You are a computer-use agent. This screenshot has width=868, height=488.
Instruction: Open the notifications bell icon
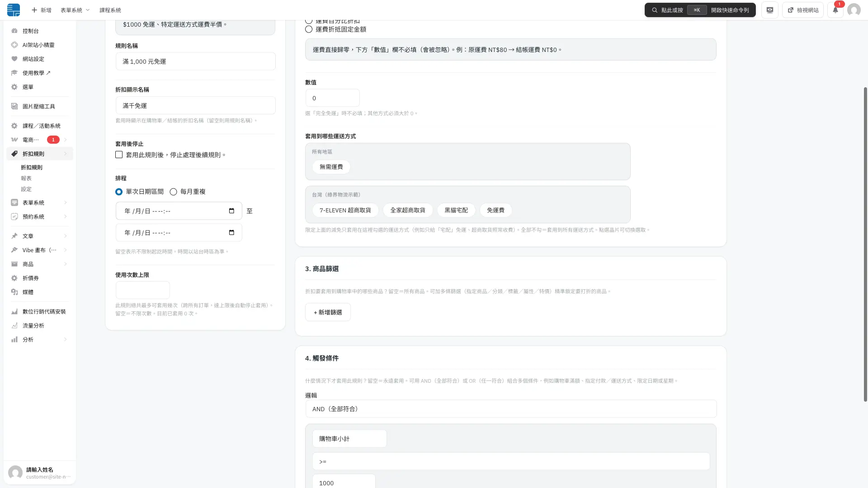point(835,10)
